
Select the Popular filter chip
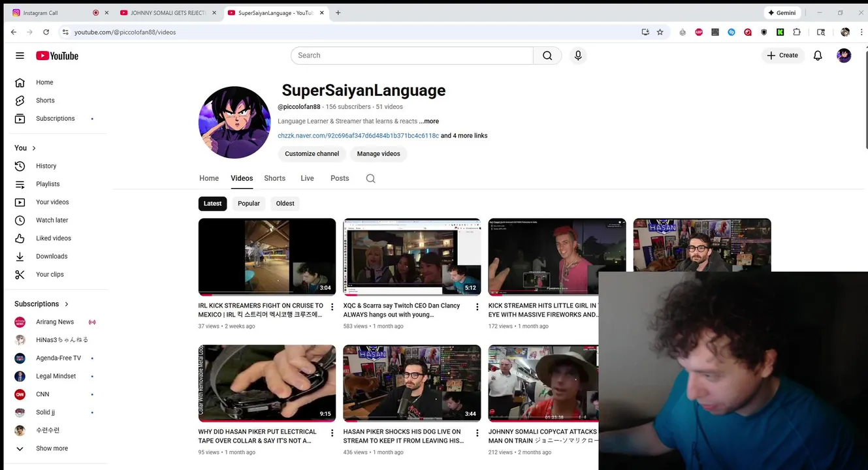pyautogui.click(x=249, y=204)
